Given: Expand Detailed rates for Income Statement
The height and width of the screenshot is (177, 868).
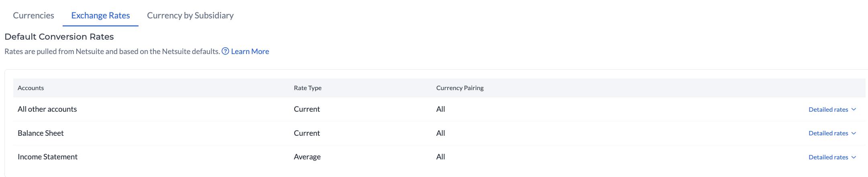Looking at the screenshot, I should click(828, 157).
